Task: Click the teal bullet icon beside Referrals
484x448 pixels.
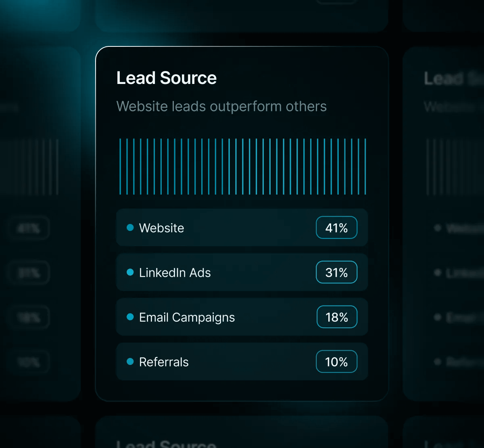Action: tap(130, 362)
